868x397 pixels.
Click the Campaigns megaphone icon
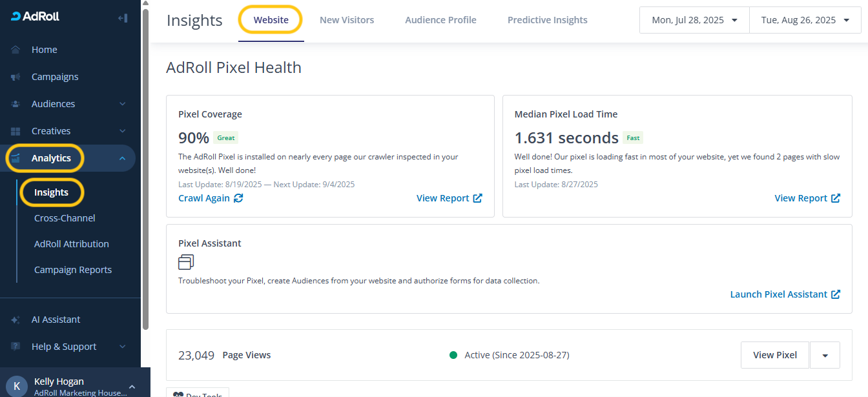(15, 77)
